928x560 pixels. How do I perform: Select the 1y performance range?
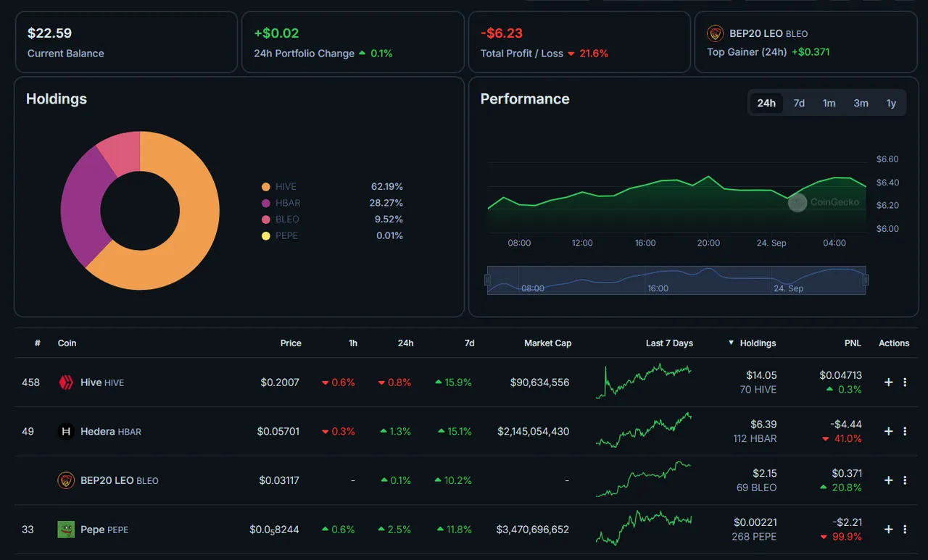click(x=891, y=103)
